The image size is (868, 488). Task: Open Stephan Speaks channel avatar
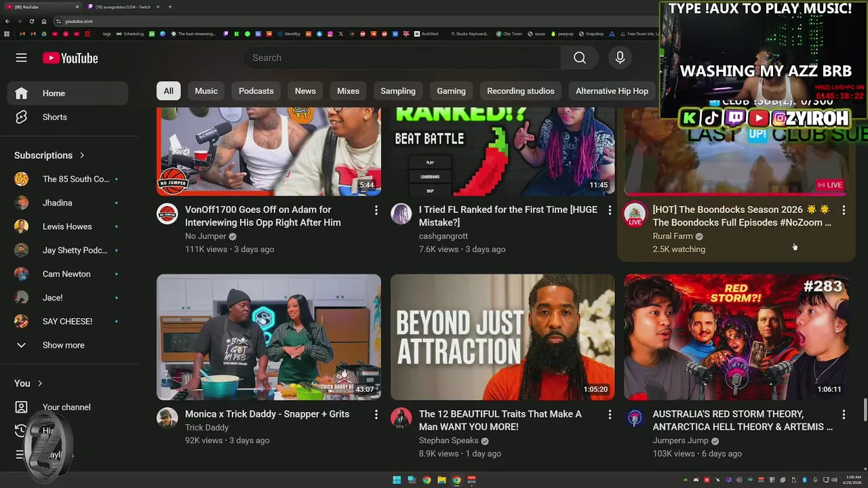pyautogui.click(x=401, y=418)
